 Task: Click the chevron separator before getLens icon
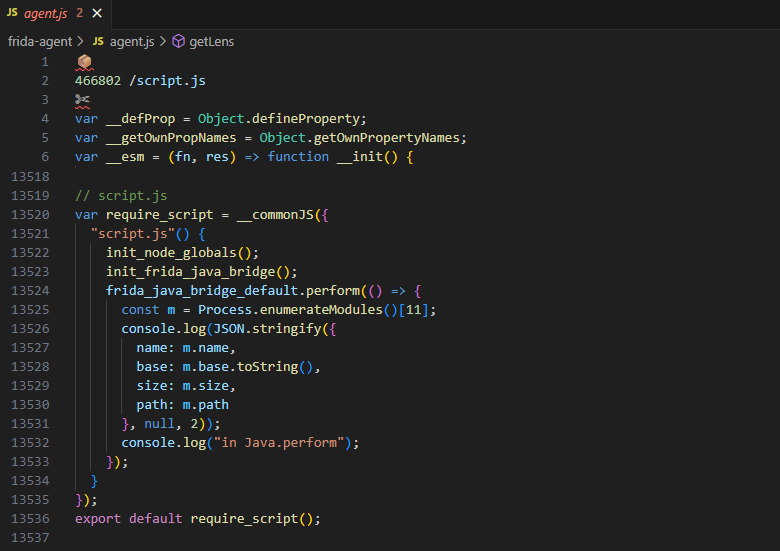(x=163, y=41)
